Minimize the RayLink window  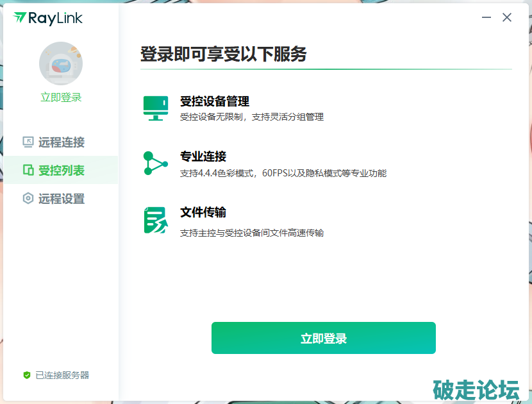(486, 18)
